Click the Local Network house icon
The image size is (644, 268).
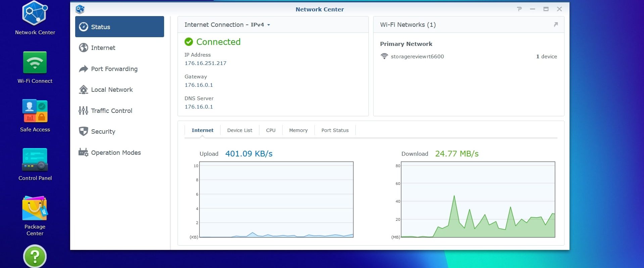click(x=83, y=89)
